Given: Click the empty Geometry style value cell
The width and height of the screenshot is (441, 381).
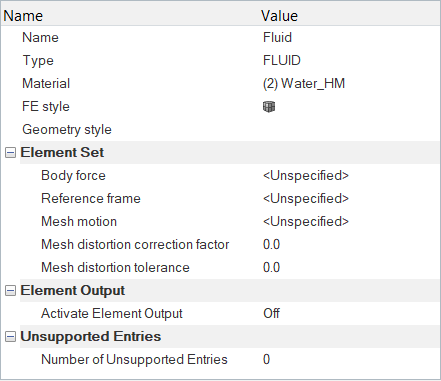Looking at the screenshot, I should point(349,130).
